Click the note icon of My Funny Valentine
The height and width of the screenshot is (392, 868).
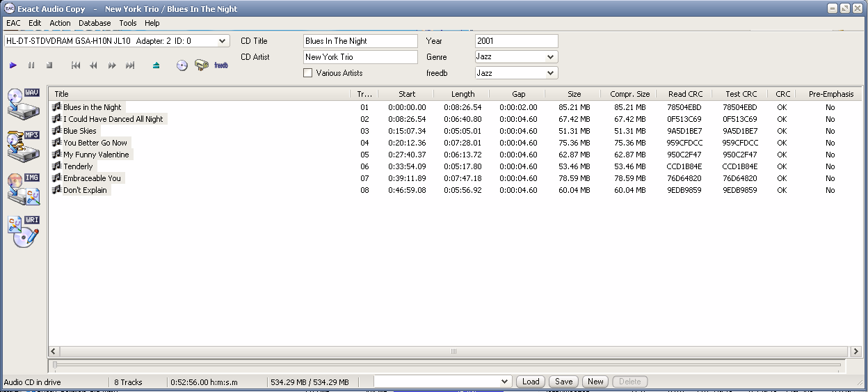(57, 155)
